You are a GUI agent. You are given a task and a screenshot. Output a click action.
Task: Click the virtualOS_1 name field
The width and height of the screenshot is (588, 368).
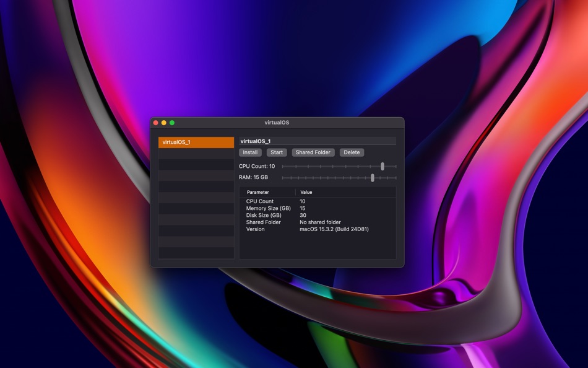tap(318, 141)
